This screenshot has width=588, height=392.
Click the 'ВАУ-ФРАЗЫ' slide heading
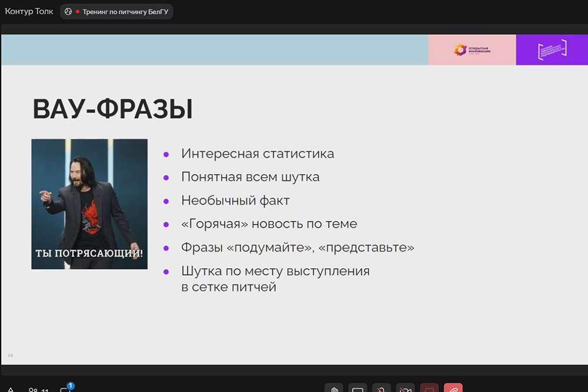112,110
